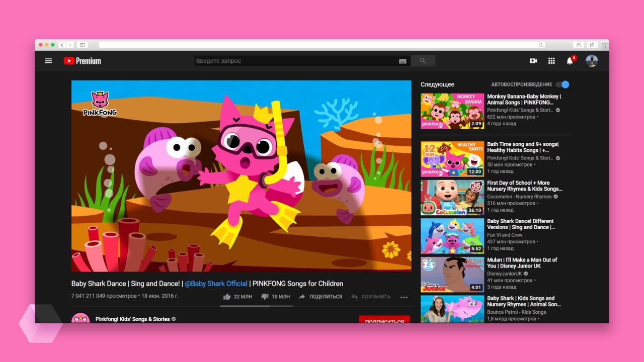644x362 pixels.
Task: Open title Monkey Banana-Baby Monkey | Animal Songs
Action: coord(524,100)
